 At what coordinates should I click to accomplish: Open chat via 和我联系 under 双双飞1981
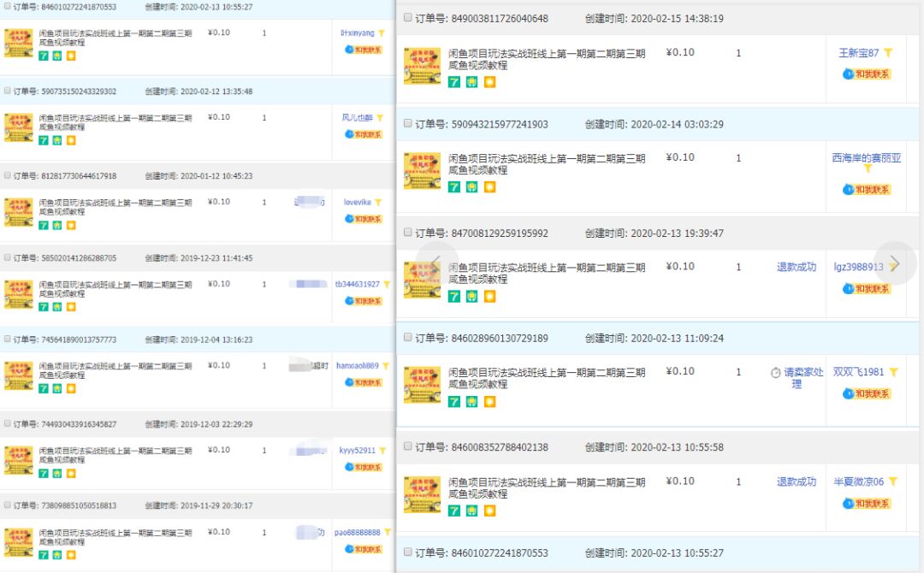pyautogui.click(x=867, y=393)
